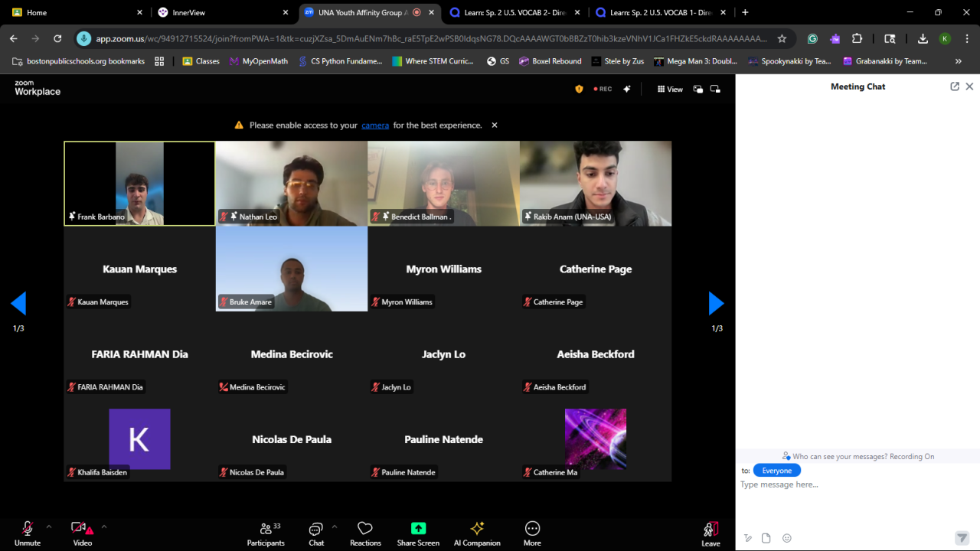Image resolution: width=980 pixels, height=551 pixels.
Task: Open the Stele by Zus bookmark
Action: 618,61
